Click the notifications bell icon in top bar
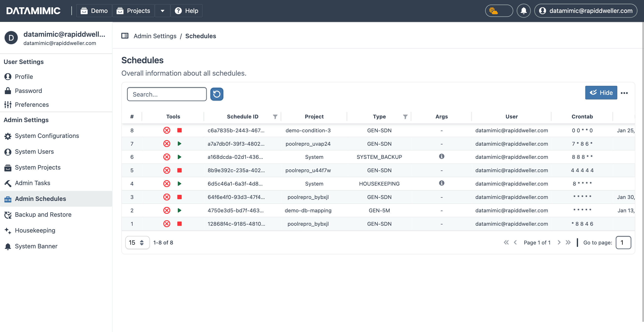Viewport: 644px width, 332px height. click(524, 10)
